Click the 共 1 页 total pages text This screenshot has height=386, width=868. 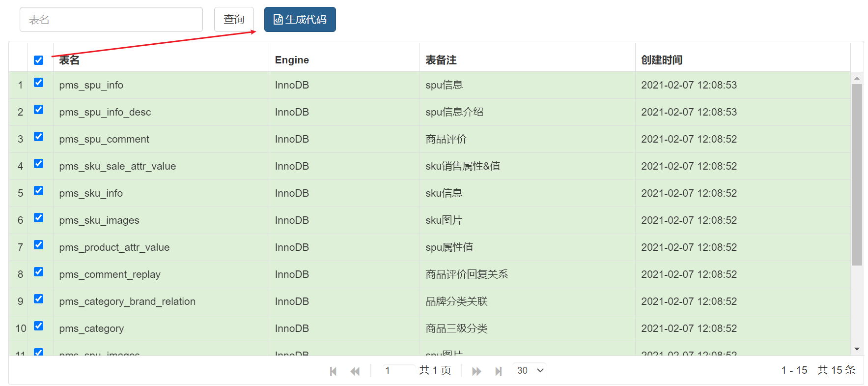(435, 370)
